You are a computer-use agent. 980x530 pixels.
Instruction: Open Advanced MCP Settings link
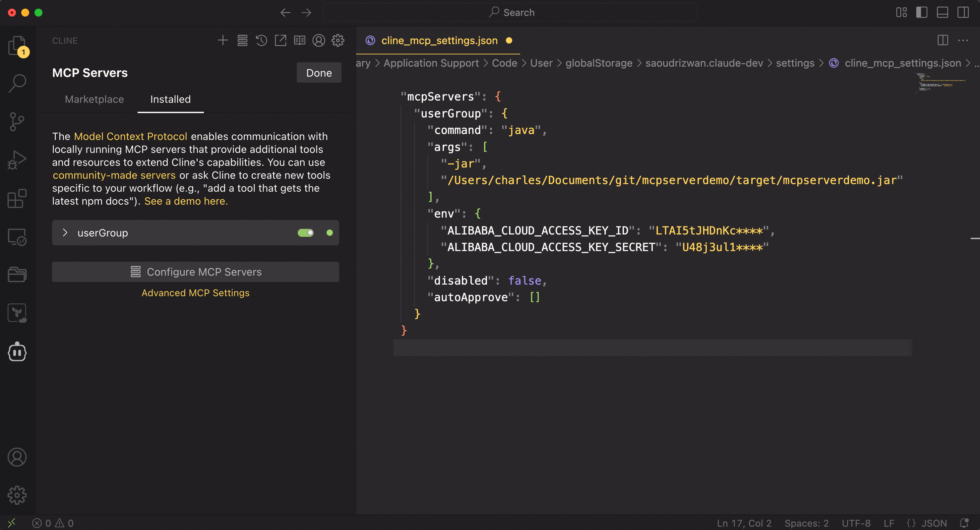196,293
